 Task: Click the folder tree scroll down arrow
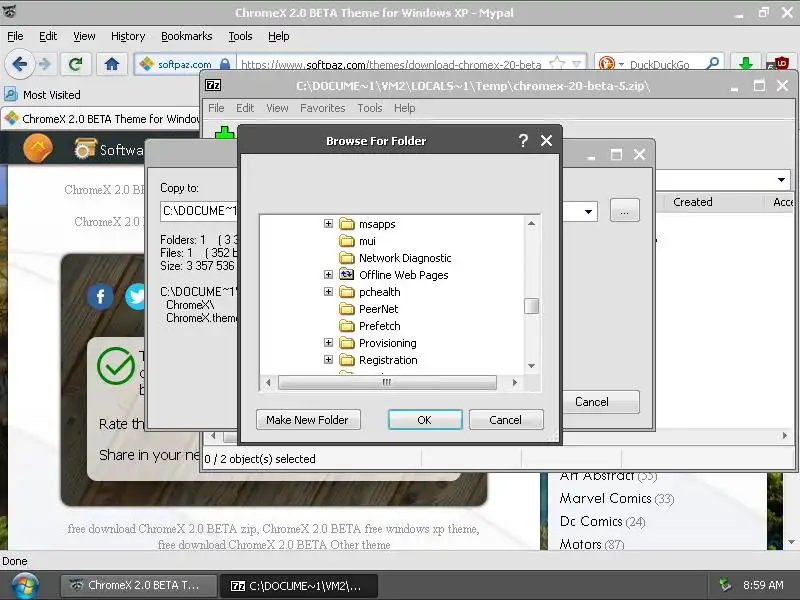click(x=531, y=365)
